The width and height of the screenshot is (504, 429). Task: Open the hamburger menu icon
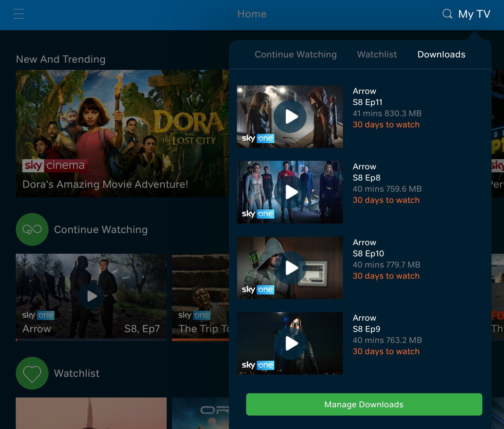coord(19,14)
